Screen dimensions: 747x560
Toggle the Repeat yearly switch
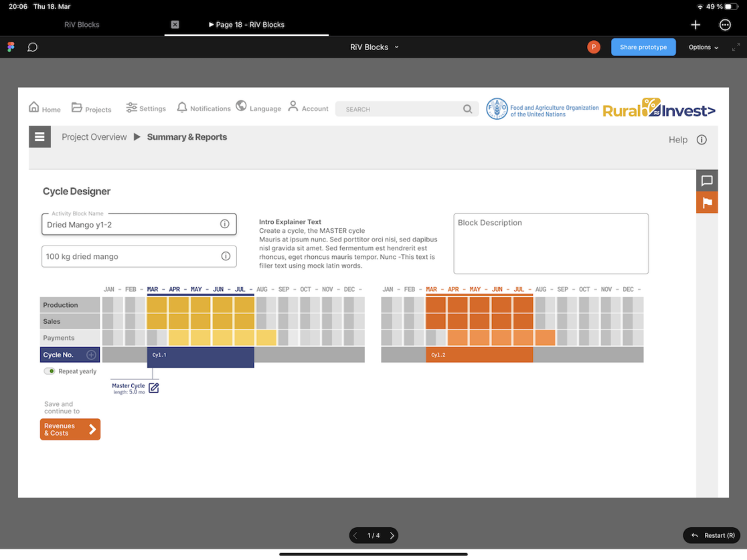pyautogui.click(x=50, y=371)
